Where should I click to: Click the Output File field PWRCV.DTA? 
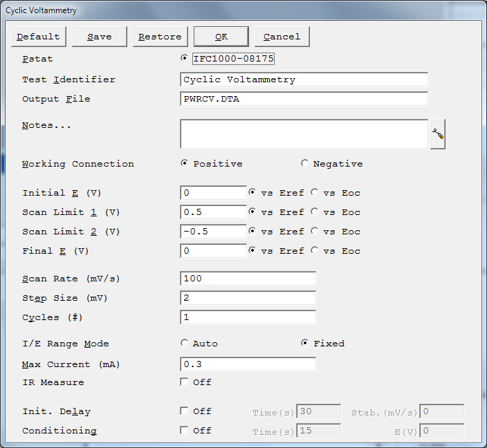point(304,99)
